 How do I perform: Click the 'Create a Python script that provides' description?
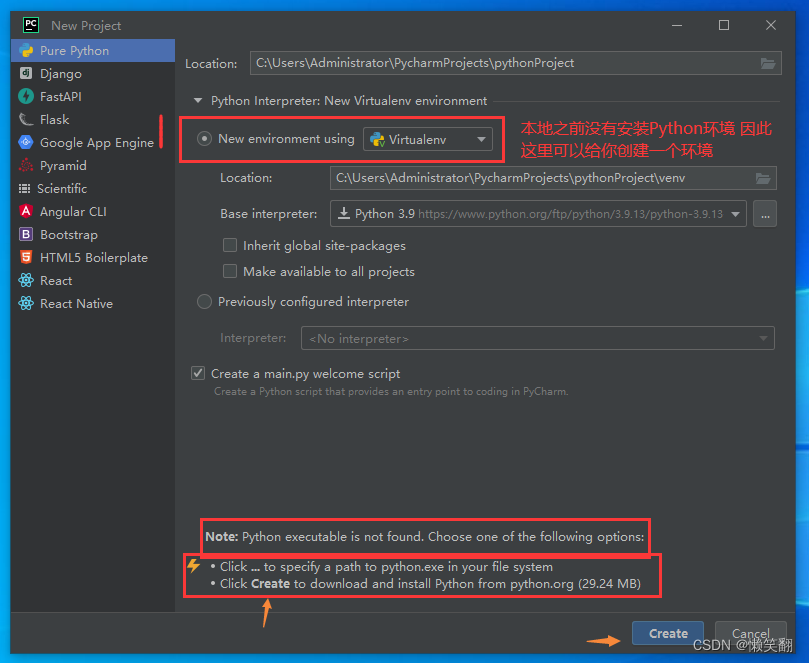coord(391,392)
